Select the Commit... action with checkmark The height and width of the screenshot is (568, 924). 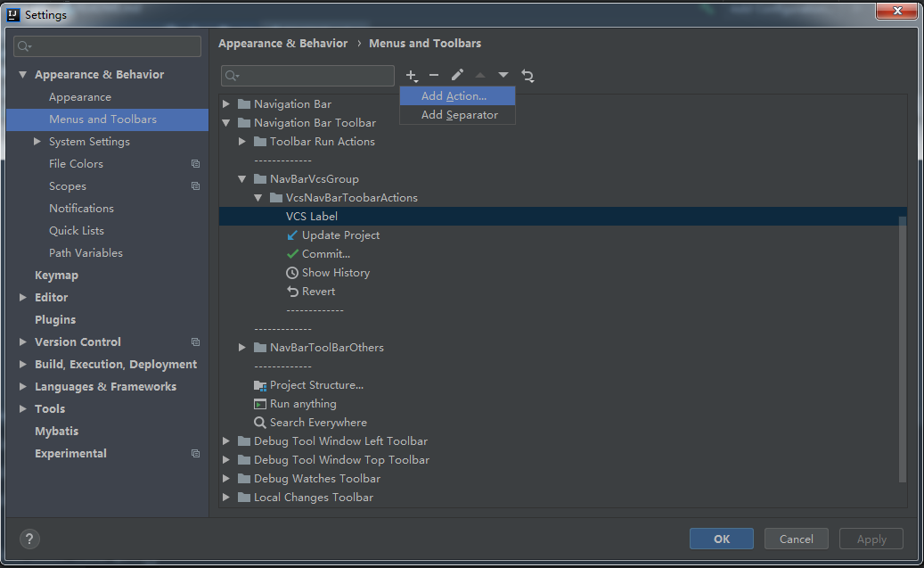325,254
